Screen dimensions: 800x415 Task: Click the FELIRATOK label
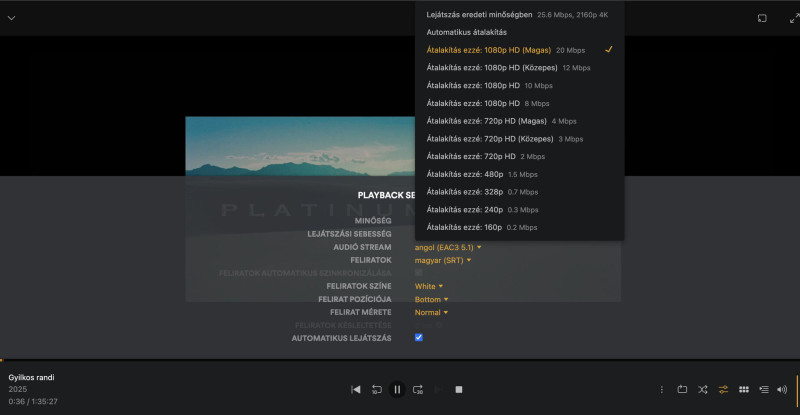tap(371, 260)
